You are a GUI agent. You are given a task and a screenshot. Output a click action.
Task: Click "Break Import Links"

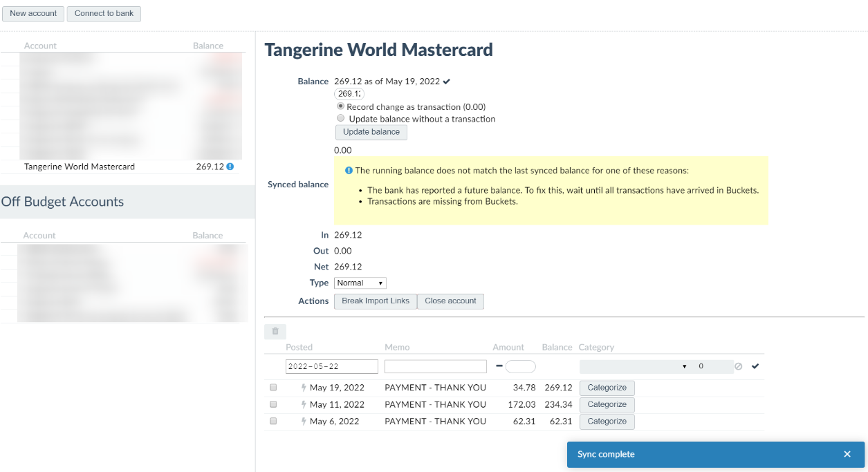tap(375, 301)
